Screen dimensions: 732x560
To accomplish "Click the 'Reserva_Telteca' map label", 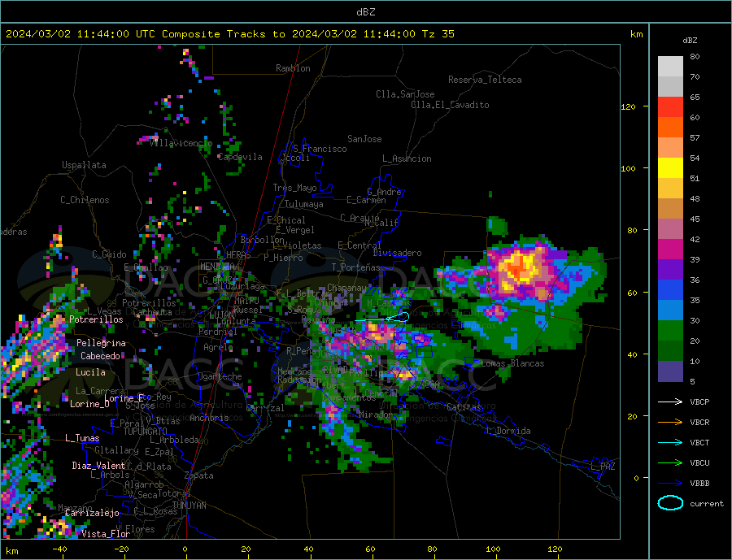I will 485,80.
